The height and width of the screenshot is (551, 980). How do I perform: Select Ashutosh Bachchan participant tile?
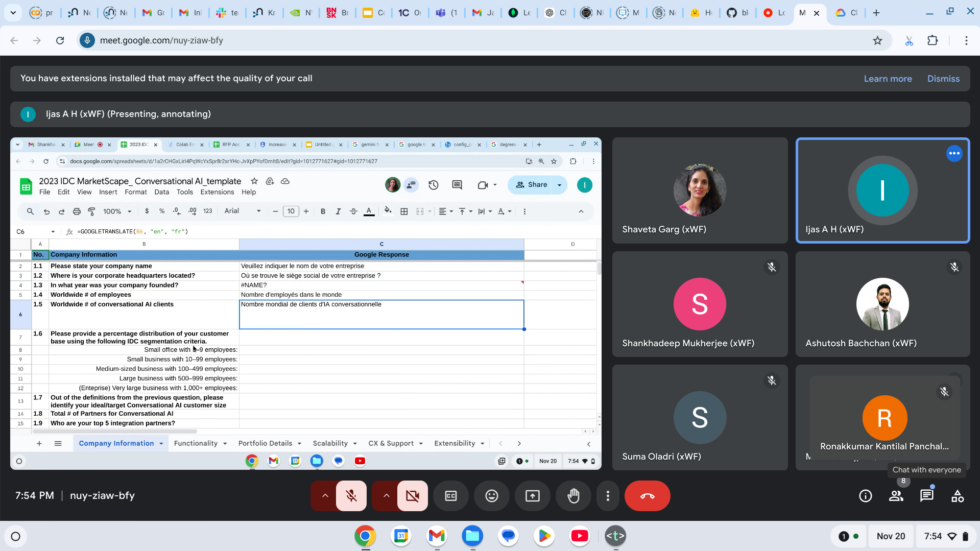tap(882, 304)
